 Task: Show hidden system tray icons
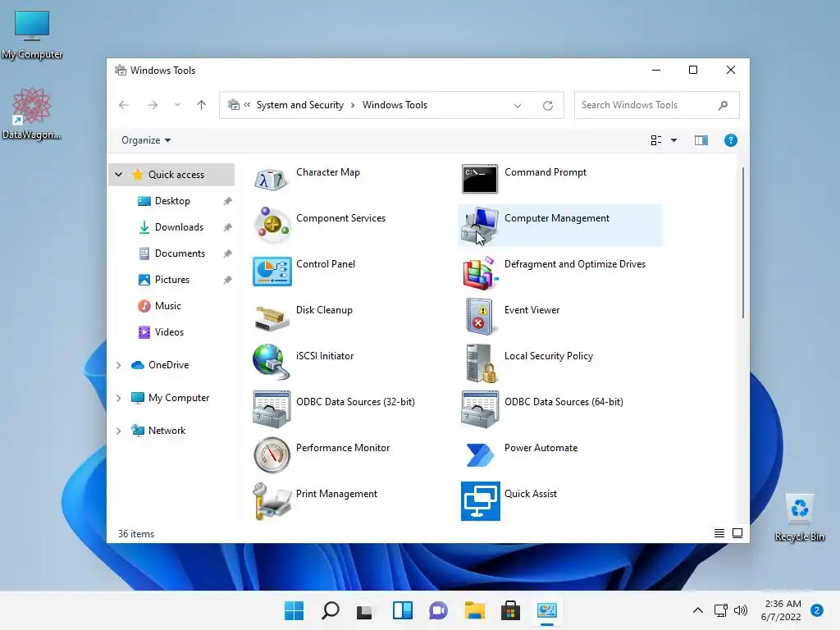[x=697, y=610]
